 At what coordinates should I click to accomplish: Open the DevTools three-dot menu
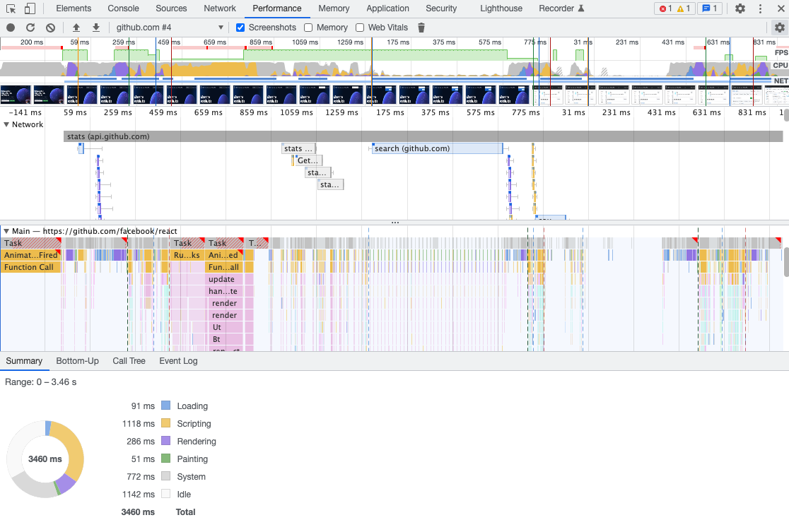(x=760, y=8)
